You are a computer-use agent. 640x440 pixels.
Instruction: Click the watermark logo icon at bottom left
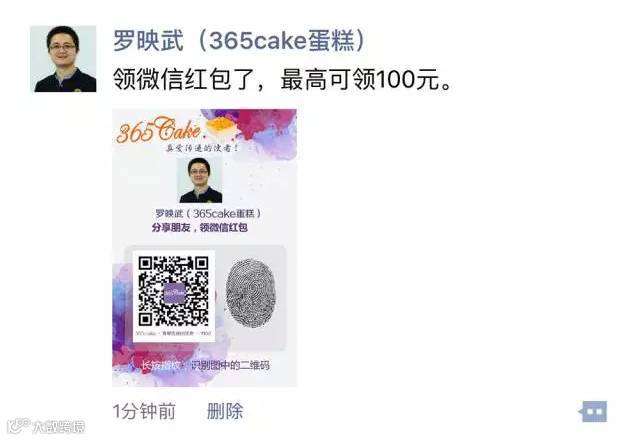(18, 426)
